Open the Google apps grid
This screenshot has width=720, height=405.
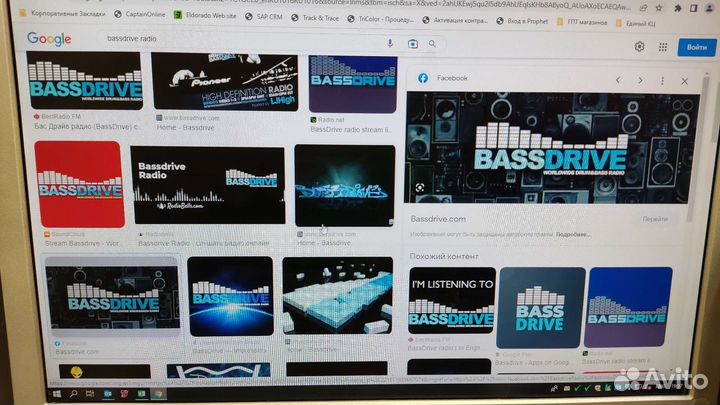663,47
